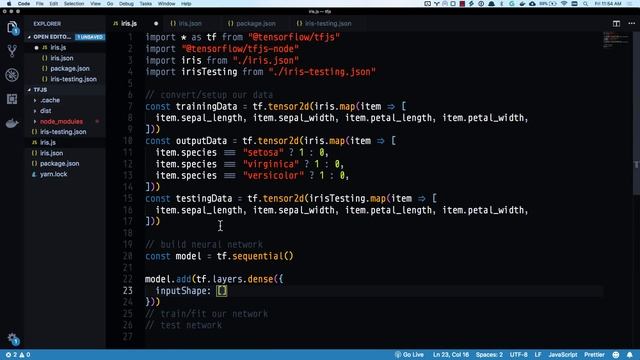Open package.json in TFJS file tree
The height and width of the screenshot is (360, 640).
60,164
